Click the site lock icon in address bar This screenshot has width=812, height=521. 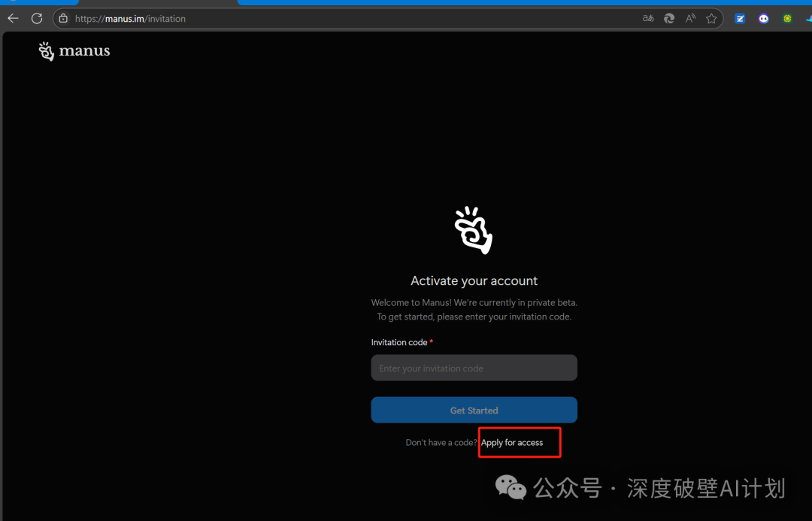coord(63,19)
